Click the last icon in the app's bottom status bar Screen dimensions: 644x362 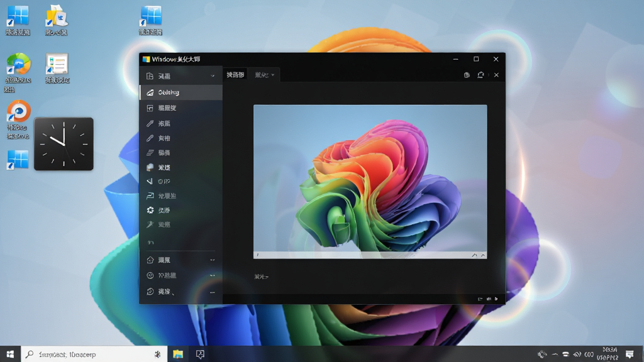click(496, 299)
